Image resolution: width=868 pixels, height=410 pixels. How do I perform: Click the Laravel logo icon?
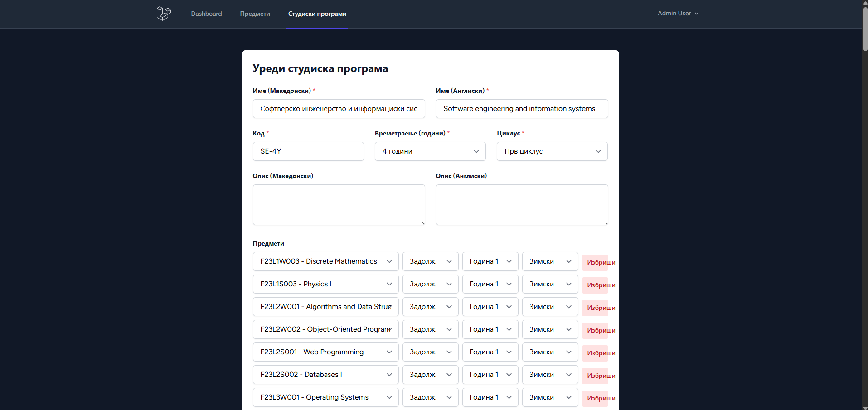tap(163, 14)
